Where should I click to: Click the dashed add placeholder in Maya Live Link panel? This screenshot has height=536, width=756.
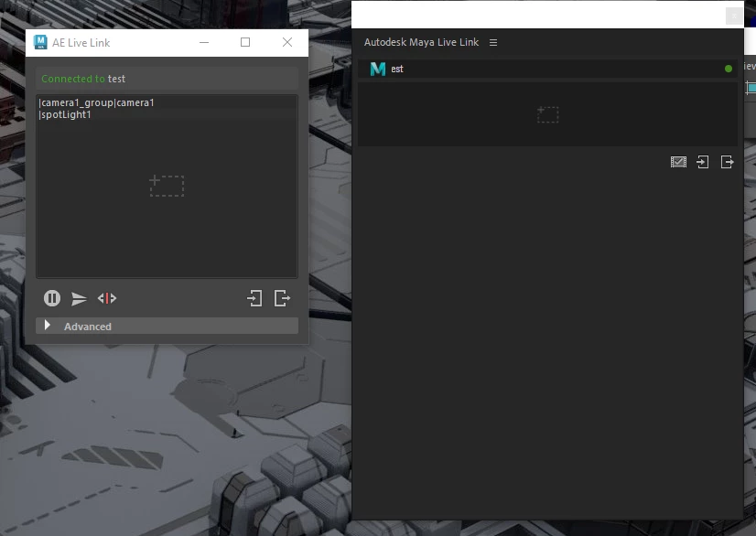click(548, 114)
